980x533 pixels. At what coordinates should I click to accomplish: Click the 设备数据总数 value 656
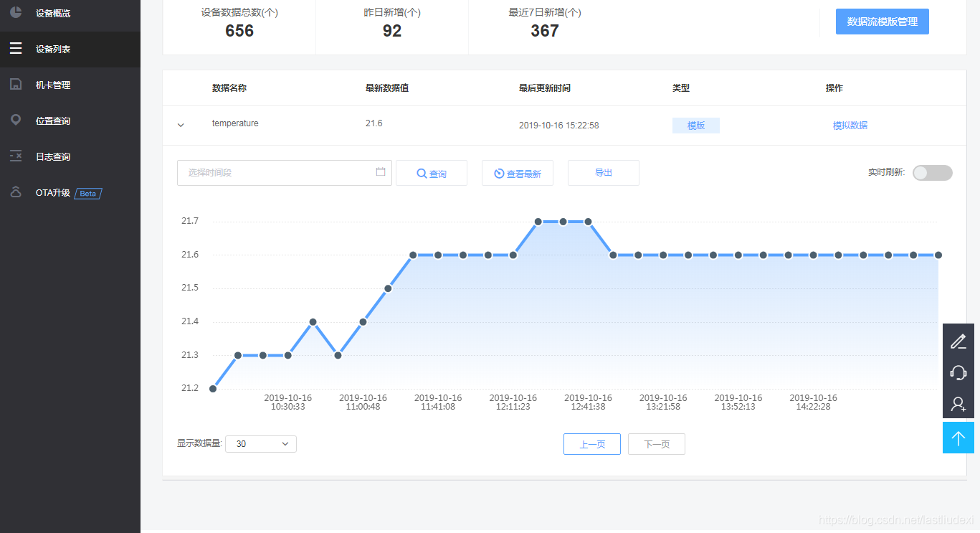(x=239, y=31)
